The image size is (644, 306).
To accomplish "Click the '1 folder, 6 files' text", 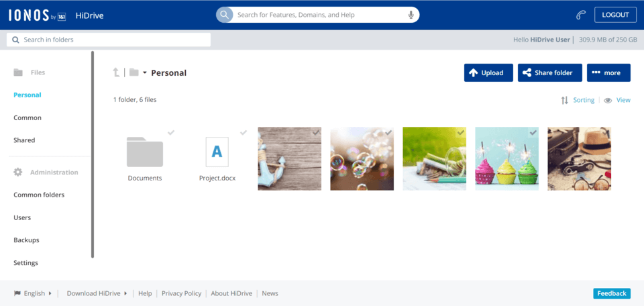I will tap(135, 99).
